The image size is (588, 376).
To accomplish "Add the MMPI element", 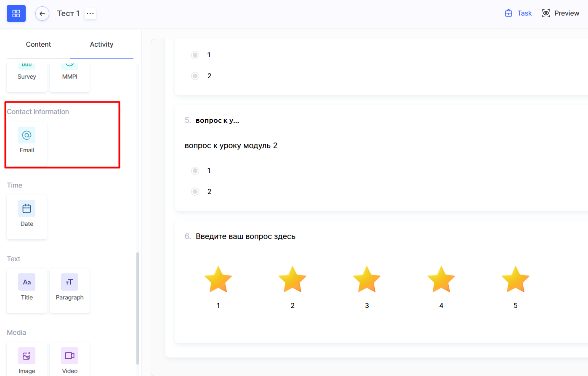I will point(69,74).
